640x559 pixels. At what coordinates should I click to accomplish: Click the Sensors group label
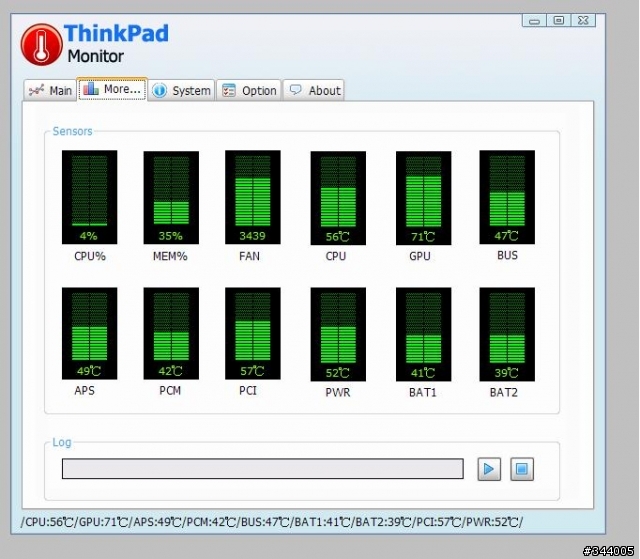pos(72,131)
